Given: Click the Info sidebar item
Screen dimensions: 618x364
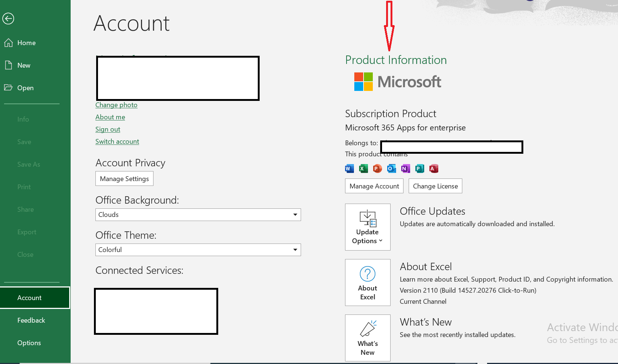Looking at the screenshot, I should (x=35, y=119).
